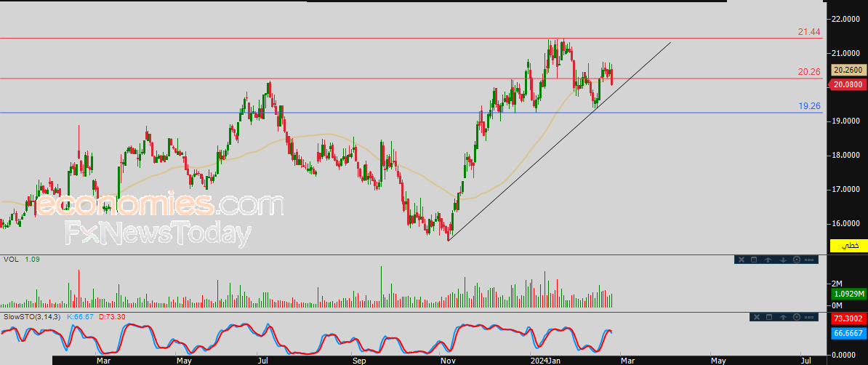Click the red 73.3002 stochastic D tag
Viewport: 868px width, 365px height.
tap(848, 320)
